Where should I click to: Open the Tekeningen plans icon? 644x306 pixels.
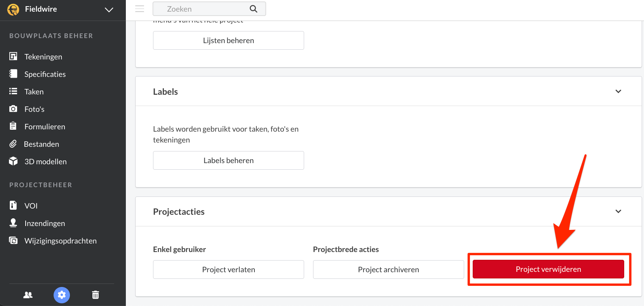(13, 57)
